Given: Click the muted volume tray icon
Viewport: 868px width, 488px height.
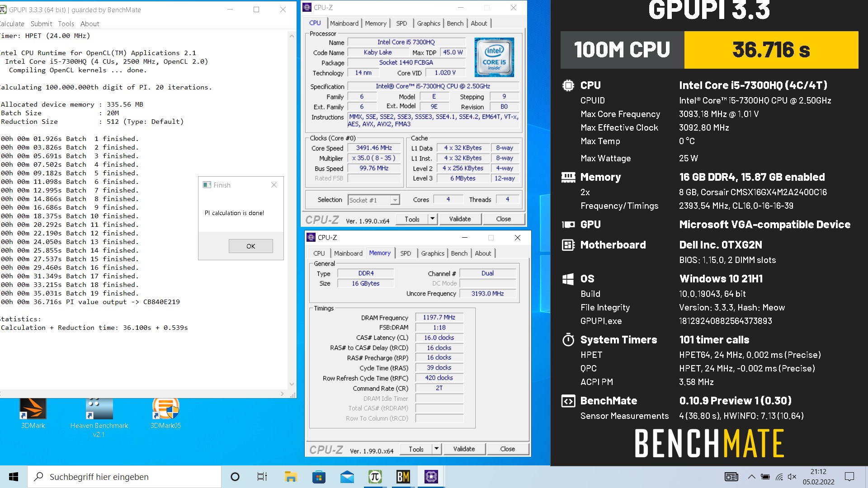Looking at the screenshot, I should tap(792, 477).
